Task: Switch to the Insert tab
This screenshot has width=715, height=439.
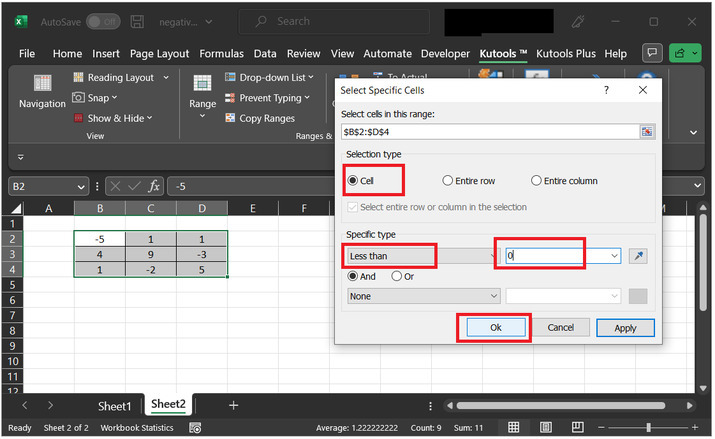Action: click(106, 54)
